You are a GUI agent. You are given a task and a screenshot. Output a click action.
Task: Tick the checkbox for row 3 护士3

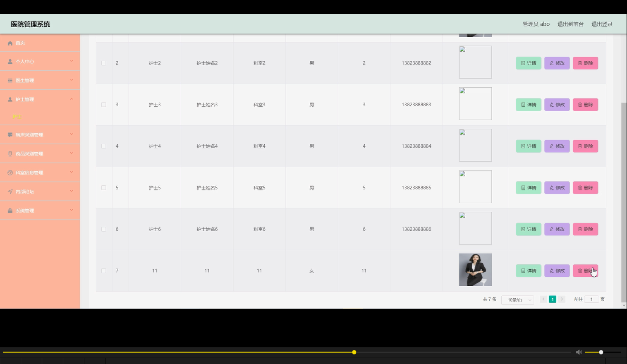tap(104, 105)
